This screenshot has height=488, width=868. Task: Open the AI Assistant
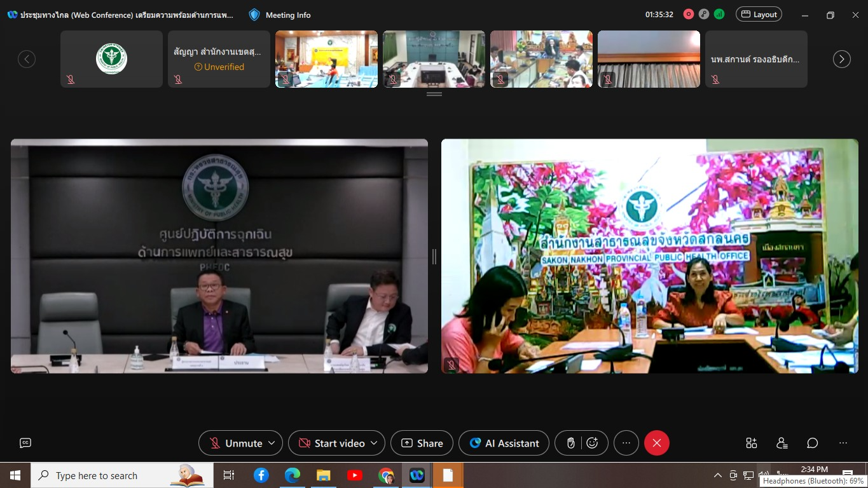coord(504,443)
